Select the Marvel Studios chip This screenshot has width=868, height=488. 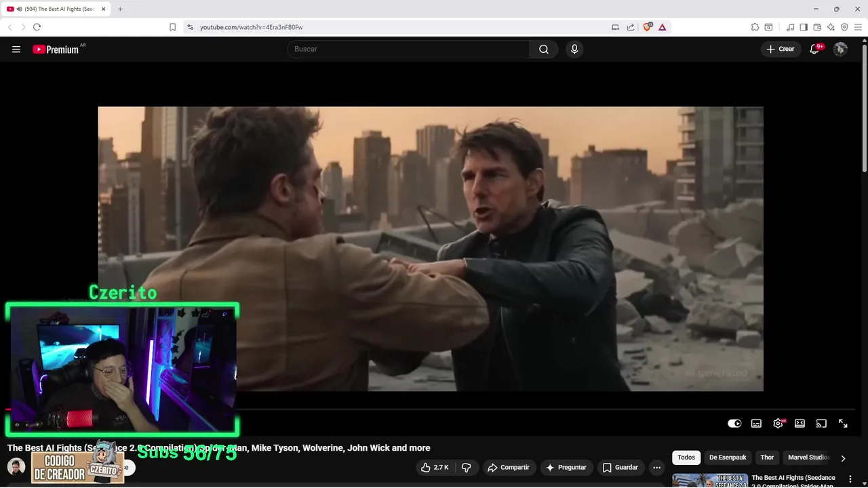coord(807,457)
